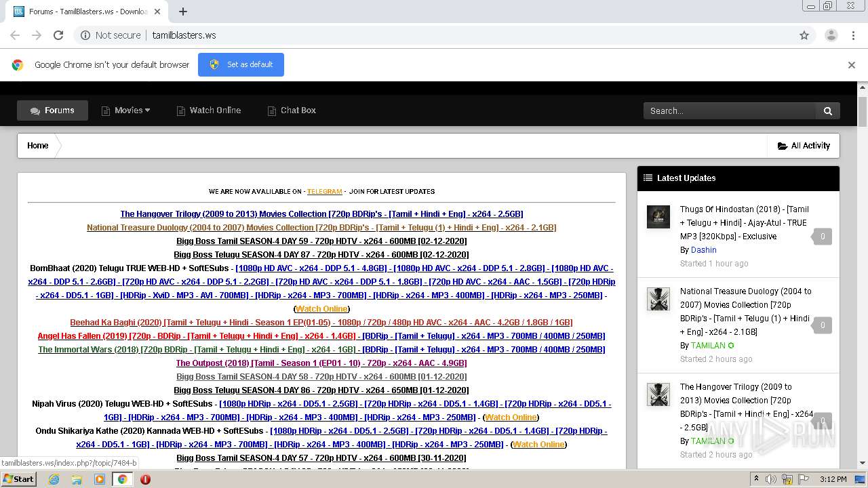Click reply count badge for National Treasure

tap(822, 325)
